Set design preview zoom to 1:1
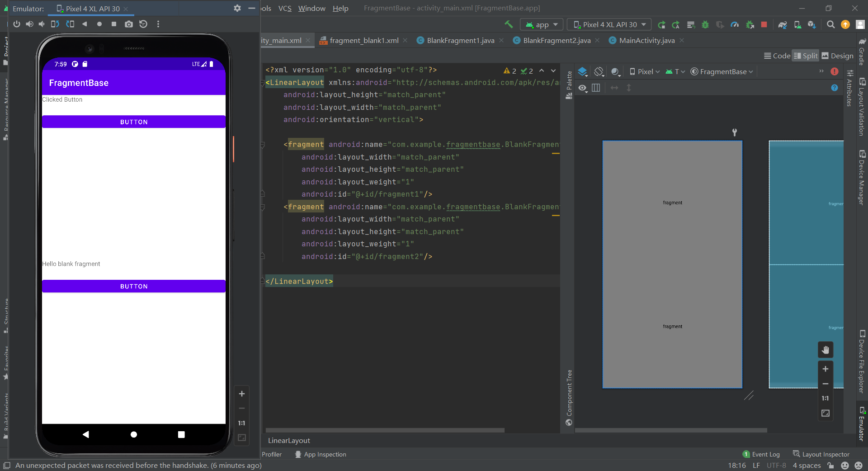 click(x=826, y=398)
